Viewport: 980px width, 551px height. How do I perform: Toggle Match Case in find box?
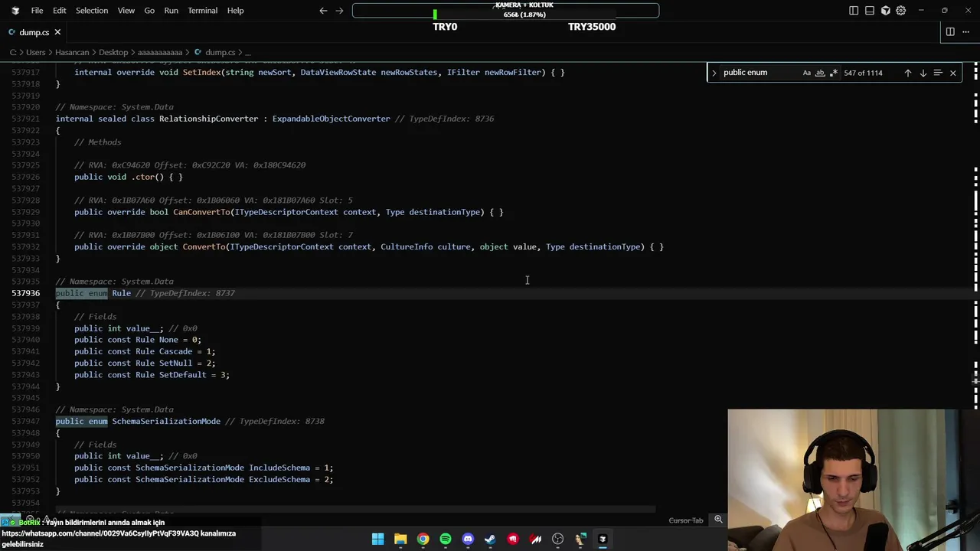tap(806, 73)
